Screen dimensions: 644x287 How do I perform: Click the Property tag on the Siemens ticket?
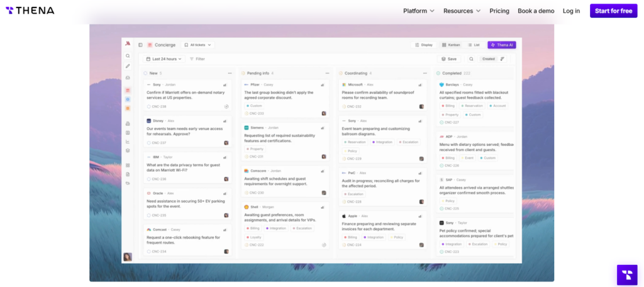[x=255, y=149]
